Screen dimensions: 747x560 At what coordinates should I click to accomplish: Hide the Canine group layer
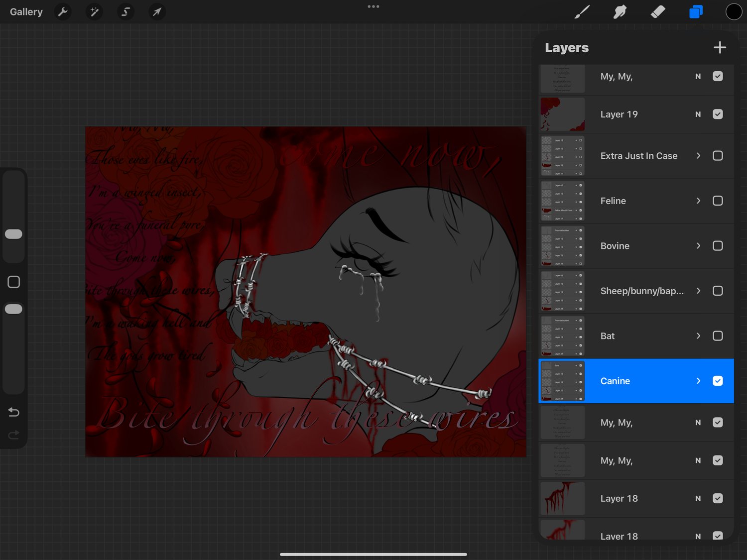tap(718, 381)
